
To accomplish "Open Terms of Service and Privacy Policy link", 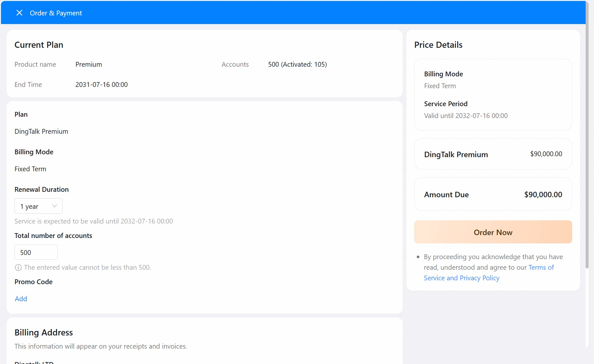I will 489,273.
